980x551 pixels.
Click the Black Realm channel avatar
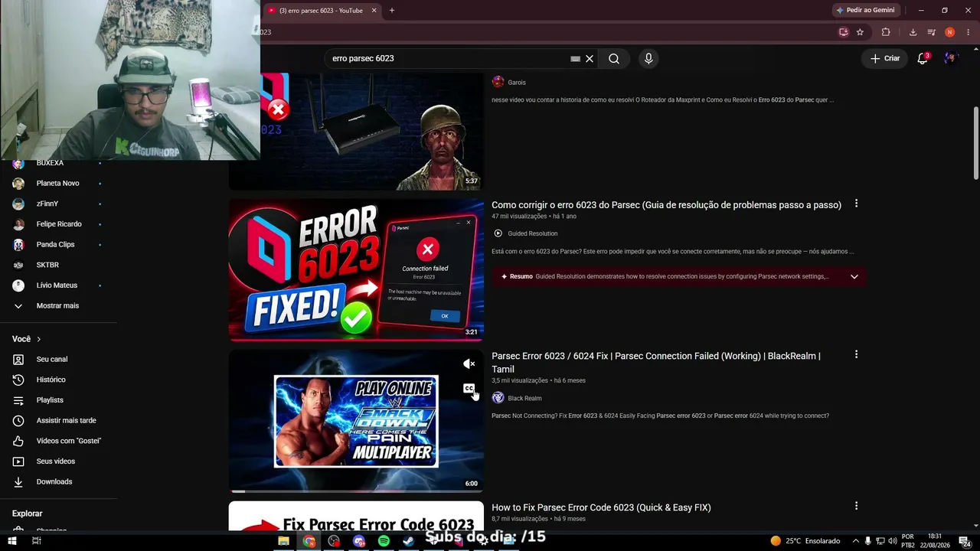[498, 398]
